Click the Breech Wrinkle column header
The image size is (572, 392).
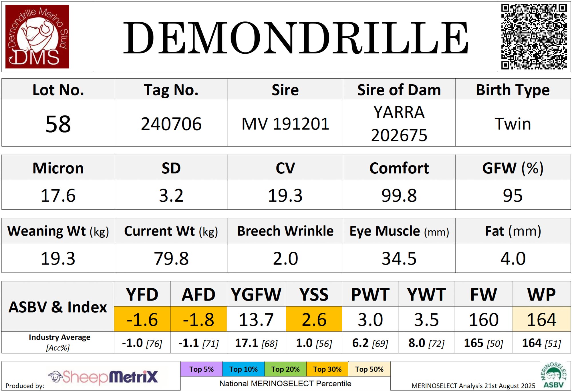(285, 231)
